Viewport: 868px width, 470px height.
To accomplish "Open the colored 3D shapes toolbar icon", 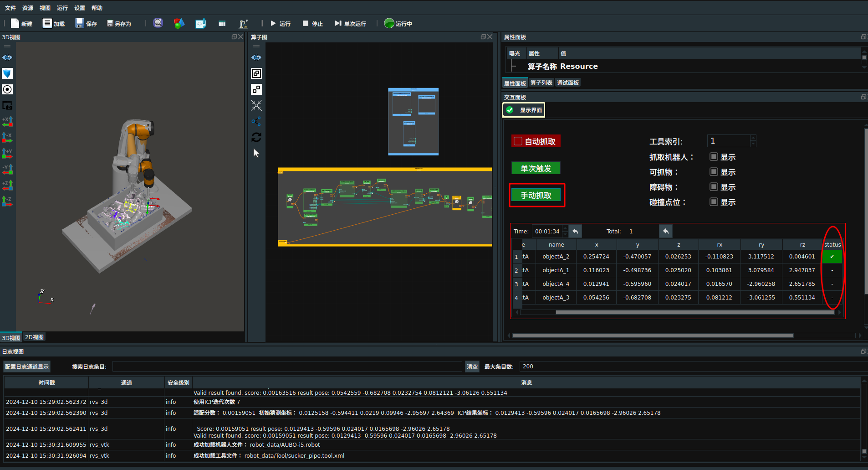I will coord(179,23).
